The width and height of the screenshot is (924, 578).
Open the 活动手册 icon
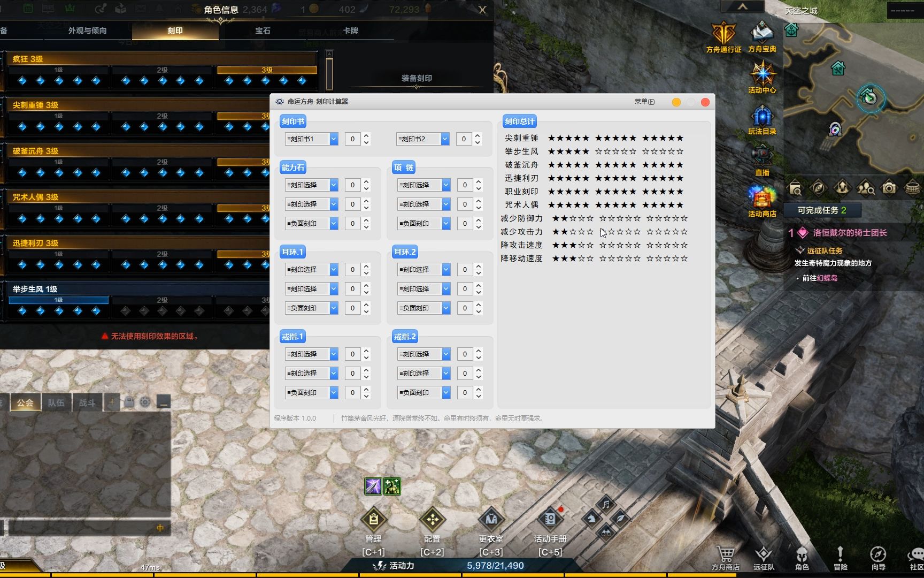pos(550,519)
